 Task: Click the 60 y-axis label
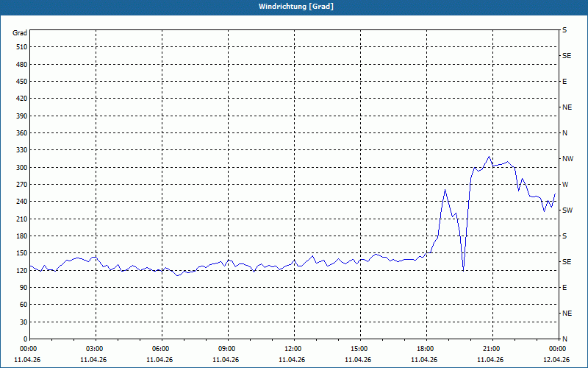pyautogui.click(x=24, y=305)
